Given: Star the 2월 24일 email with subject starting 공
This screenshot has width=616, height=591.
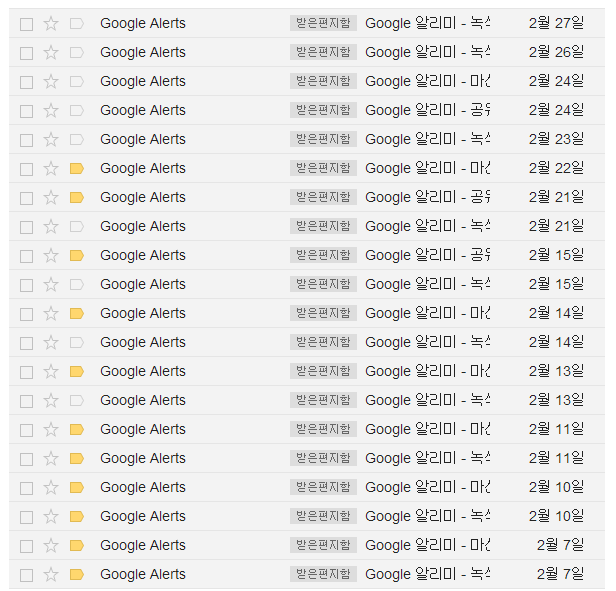Looking at the screenshot, I should pos(51,111).
